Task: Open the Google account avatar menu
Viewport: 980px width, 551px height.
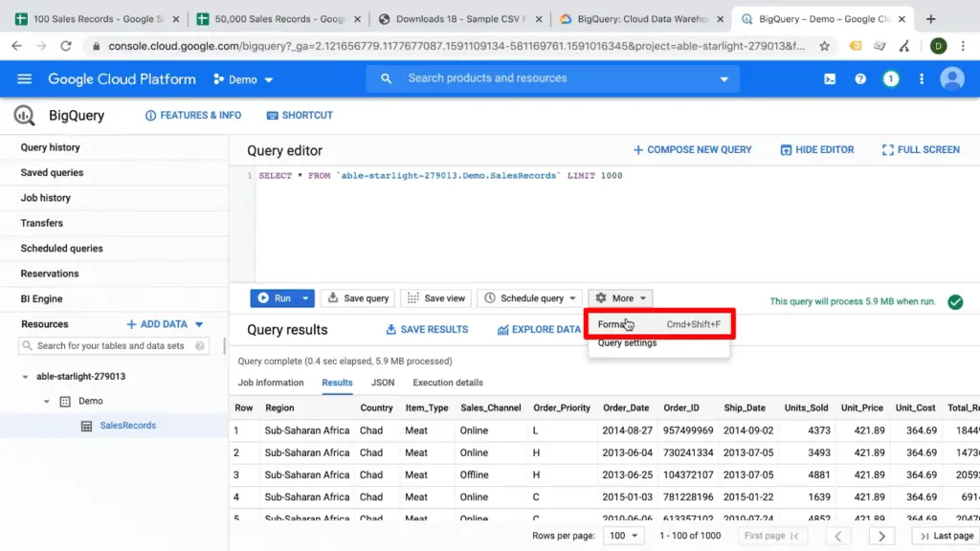Action: 951,78
